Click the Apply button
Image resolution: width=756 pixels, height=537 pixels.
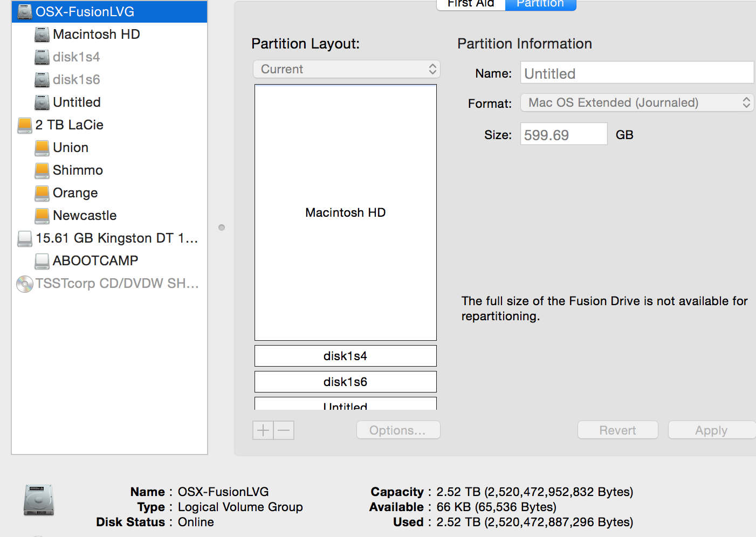coord(712,430)
